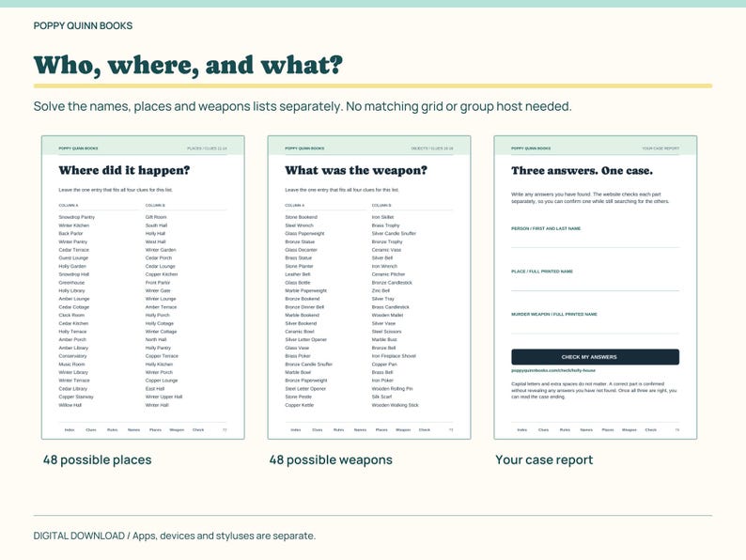
Task: Select Weapon tab on the places page footer
Action: point(177,429)
